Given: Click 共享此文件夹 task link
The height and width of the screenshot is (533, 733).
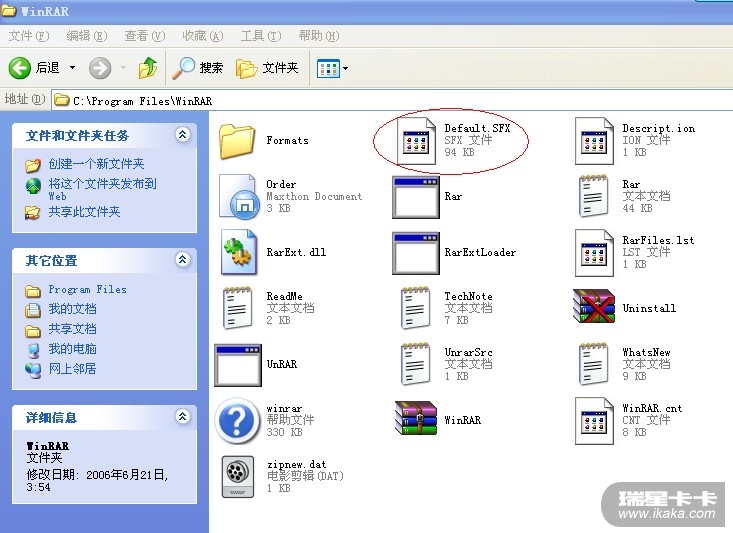Looking at the screenshot, I should pos(84,212).
